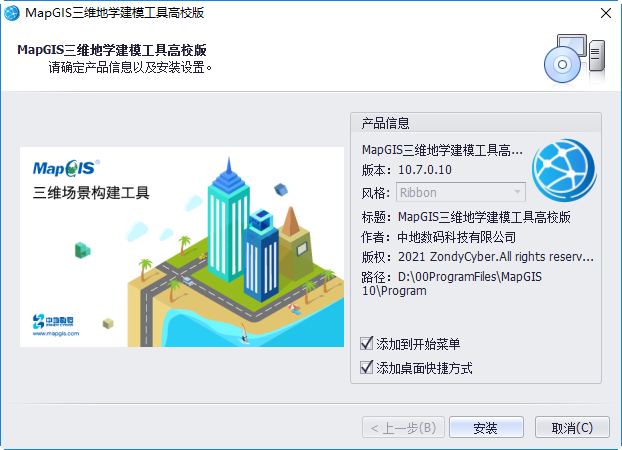Go back with the 上一步(B) button
Viewport: 622px width, 450px height.
tap(402, 428)
